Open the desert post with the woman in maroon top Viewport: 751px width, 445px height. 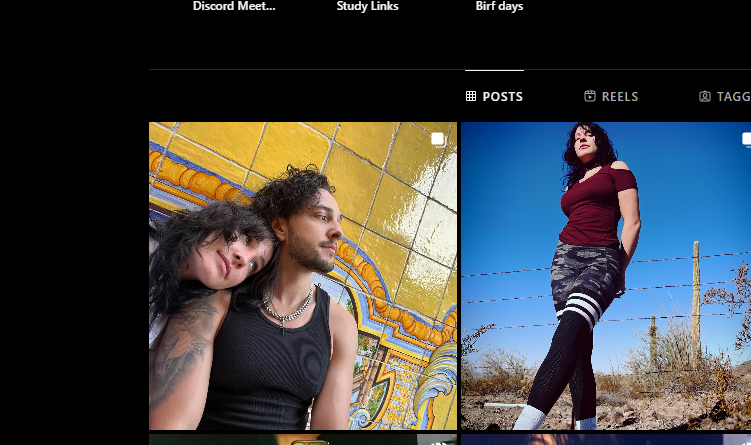(x=606, y=276)
